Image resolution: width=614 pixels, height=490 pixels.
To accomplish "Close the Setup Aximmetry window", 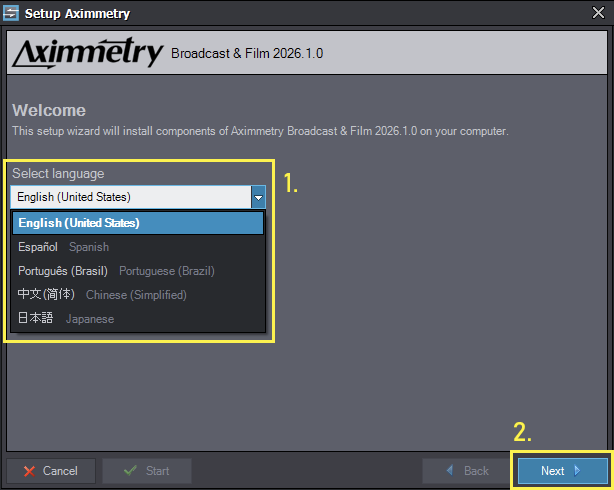I will coord(599,14).
